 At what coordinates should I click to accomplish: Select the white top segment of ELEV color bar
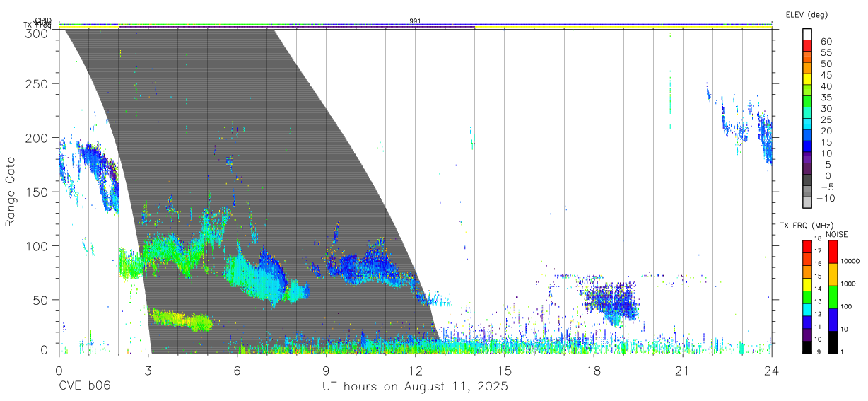(807, 35)
